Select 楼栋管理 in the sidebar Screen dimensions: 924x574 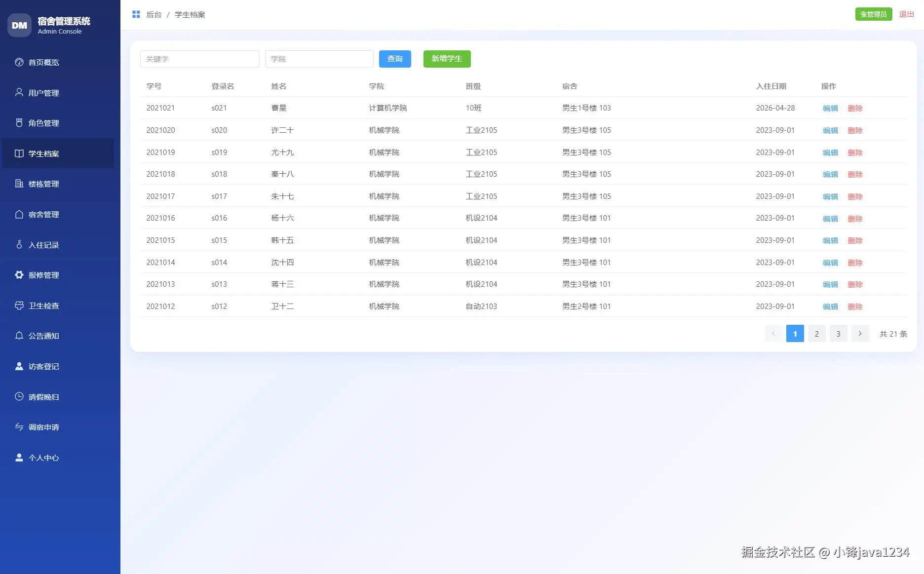pyautogui.click(x=58, y=184)
